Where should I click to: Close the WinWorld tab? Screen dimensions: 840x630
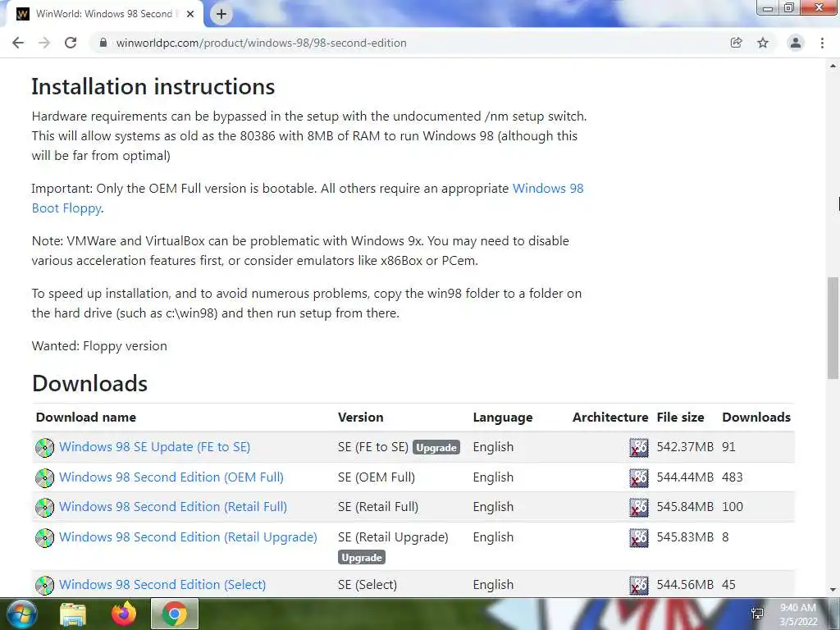[190, 15]
